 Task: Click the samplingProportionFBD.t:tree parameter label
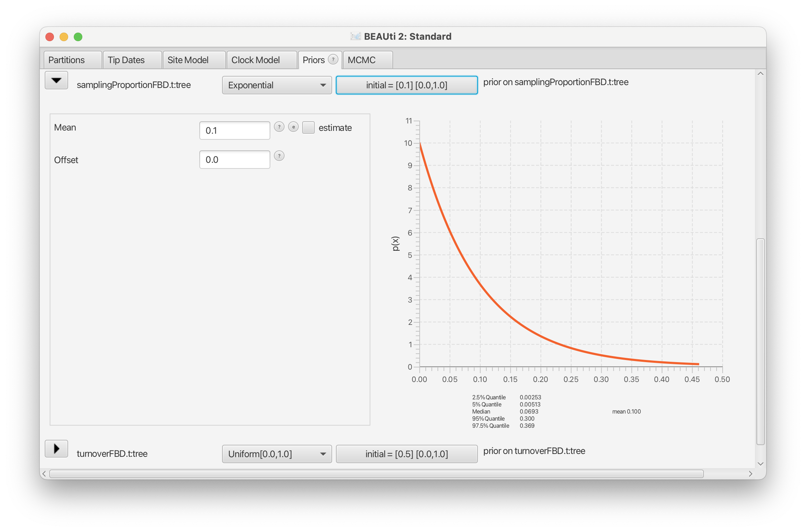(134, 85)
